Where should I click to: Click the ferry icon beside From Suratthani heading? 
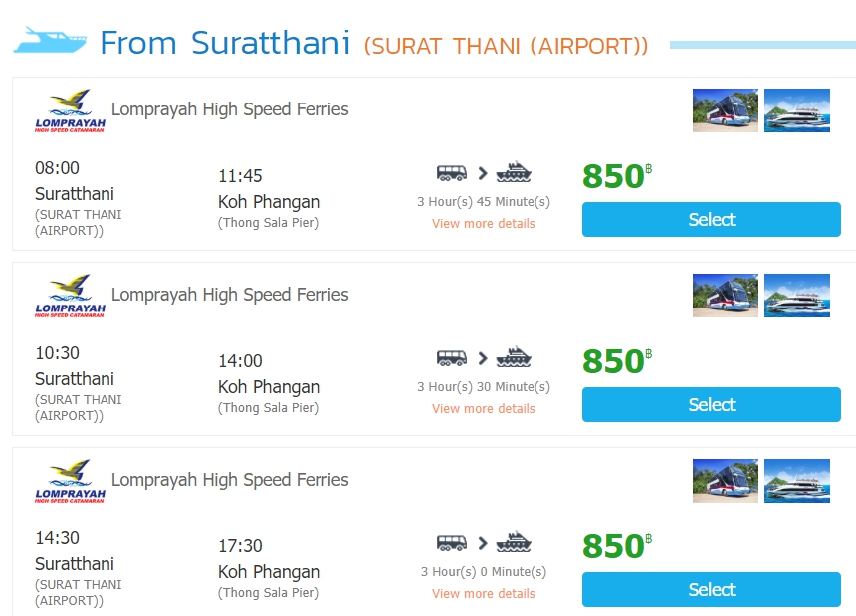[50, 41]
